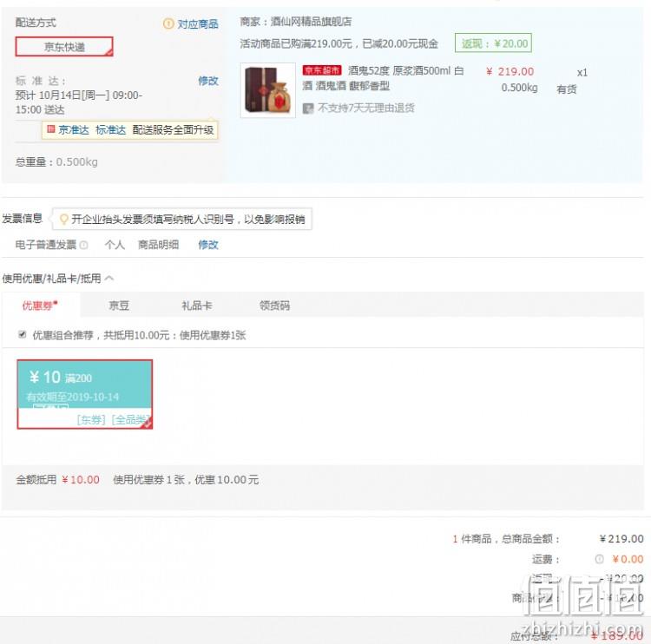Click the info icon beside 运费 amount

coord(599,559)
